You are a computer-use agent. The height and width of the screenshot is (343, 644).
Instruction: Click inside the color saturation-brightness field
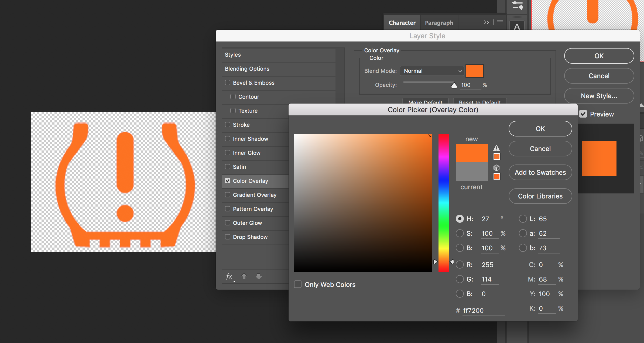click(363, 203)
